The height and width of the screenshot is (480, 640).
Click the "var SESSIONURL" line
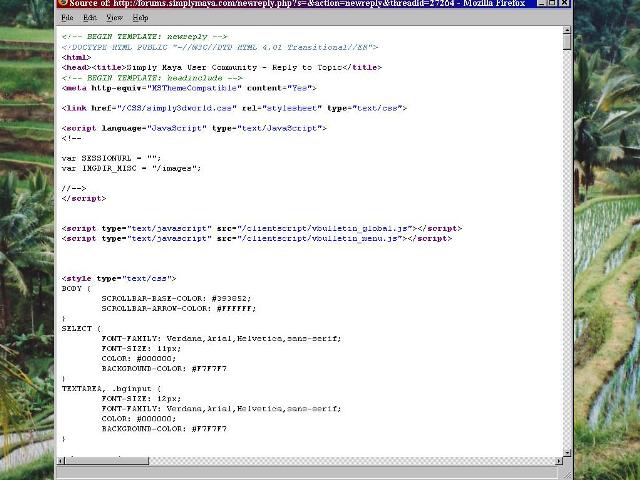111,158
